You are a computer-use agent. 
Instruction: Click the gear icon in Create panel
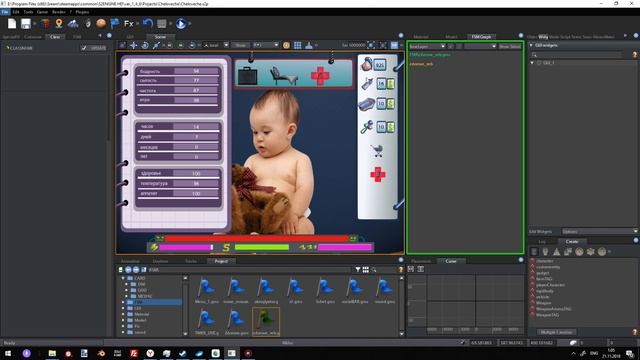click(591, 252)
